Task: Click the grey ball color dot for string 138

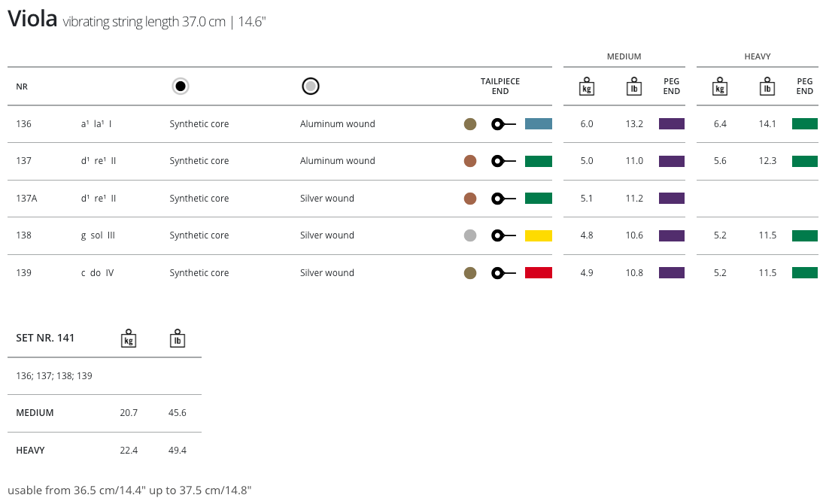Action: coord(470,235)
